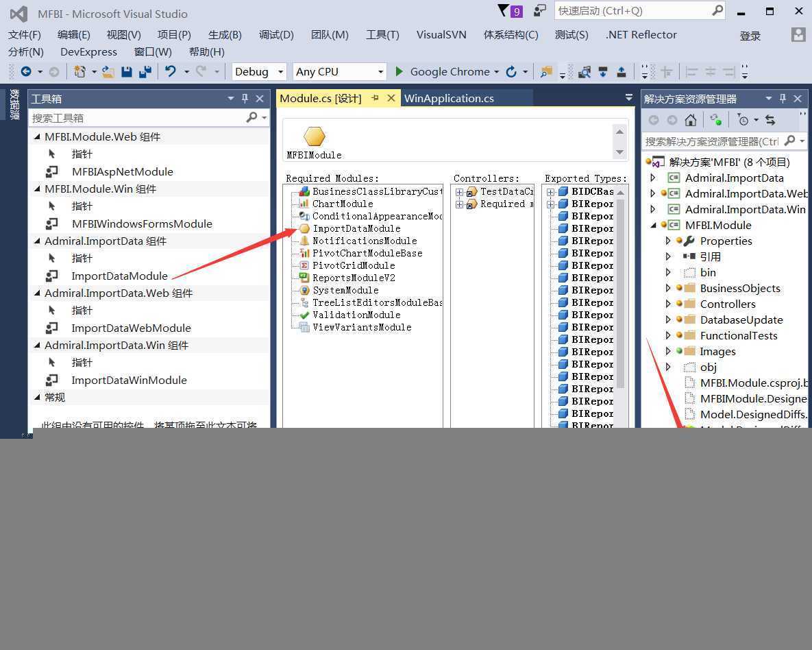Select ImportDataWebModule in the toolbox
The width and height of the screenshot is (812, 650).
131,328
